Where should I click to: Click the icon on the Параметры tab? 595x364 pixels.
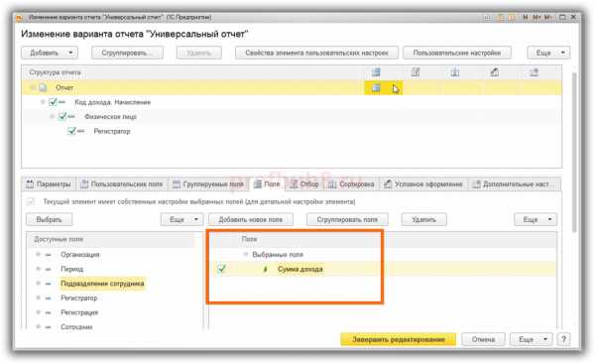point(30,184)
